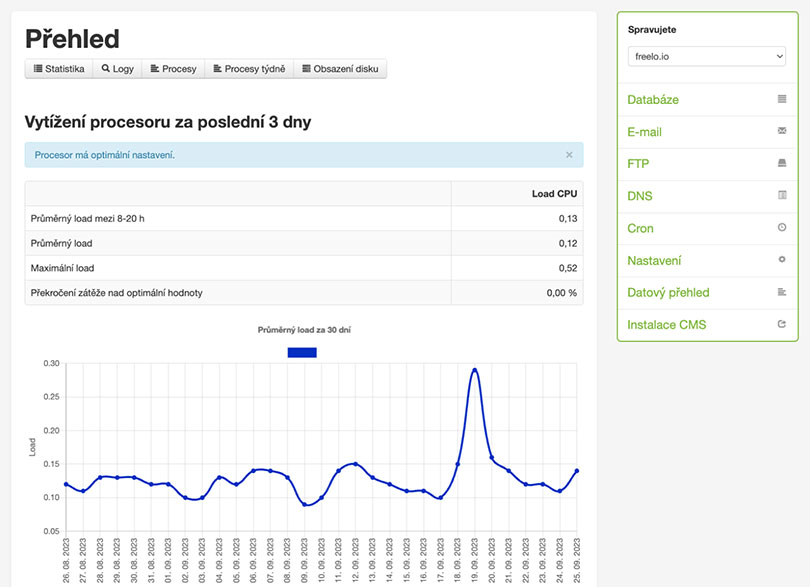Click the database icon beside Databáze

tap(782, 99)
